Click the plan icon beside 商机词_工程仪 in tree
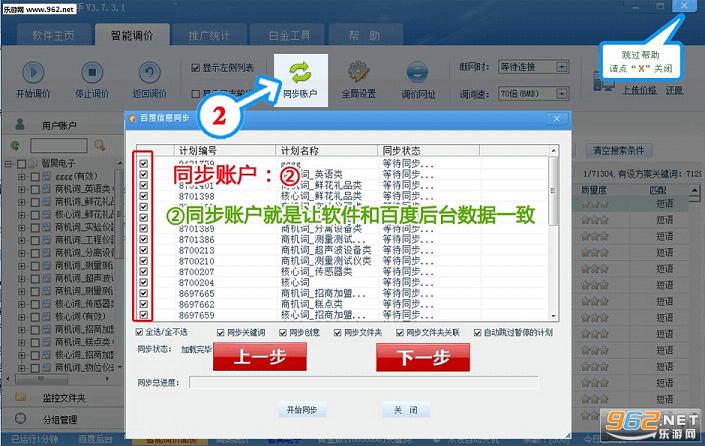This screenshot has width=705, height=446. pyautogui.click(x=46, y=241)
